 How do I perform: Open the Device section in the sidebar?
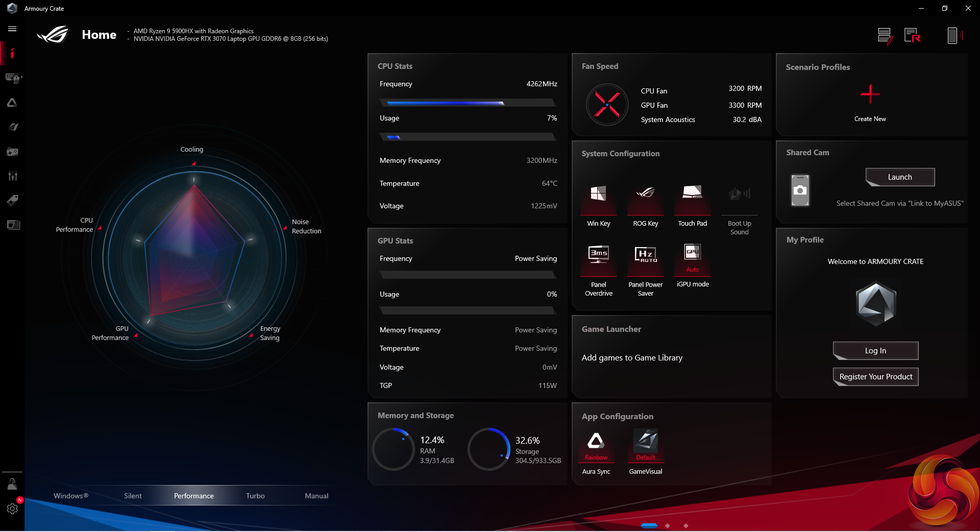pos(12,78)
